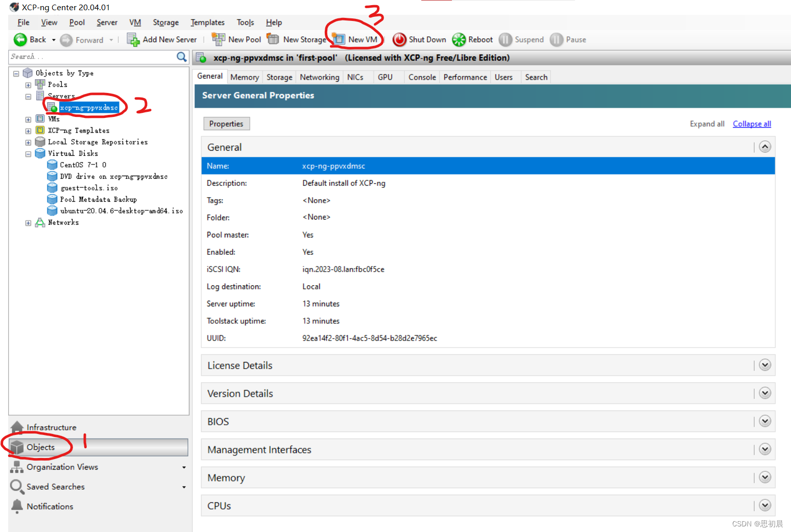The width and height of the screenshot is (791, 532).
Task: Click the Infrastructure house icon
Action: tap(17, 427)
